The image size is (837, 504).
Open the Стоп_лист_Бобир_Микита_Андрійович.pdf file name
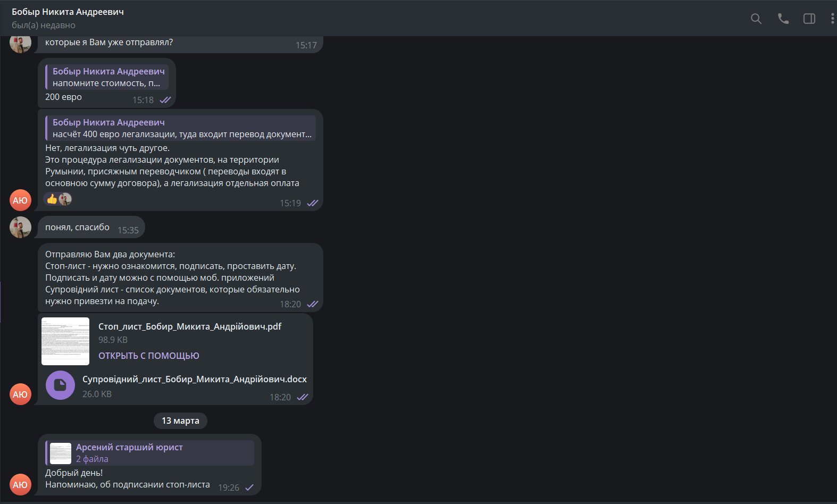[x=190, y=326]
